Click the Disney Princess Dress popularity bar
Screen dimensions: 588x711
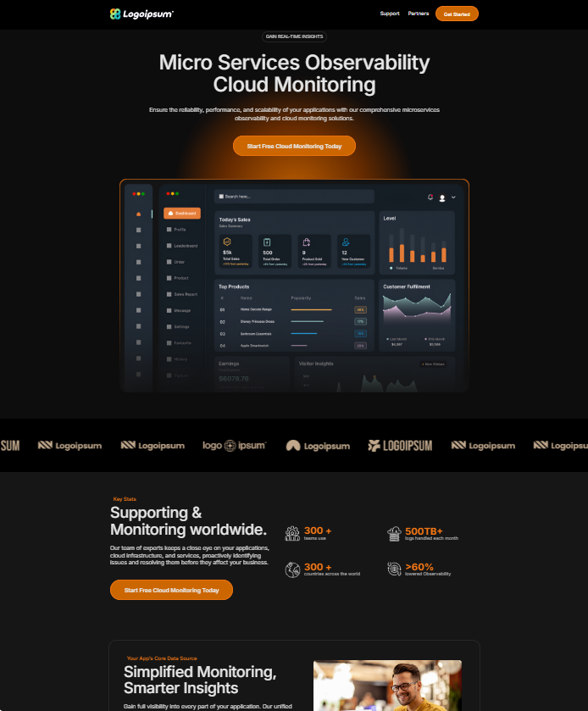coord(307,321)
